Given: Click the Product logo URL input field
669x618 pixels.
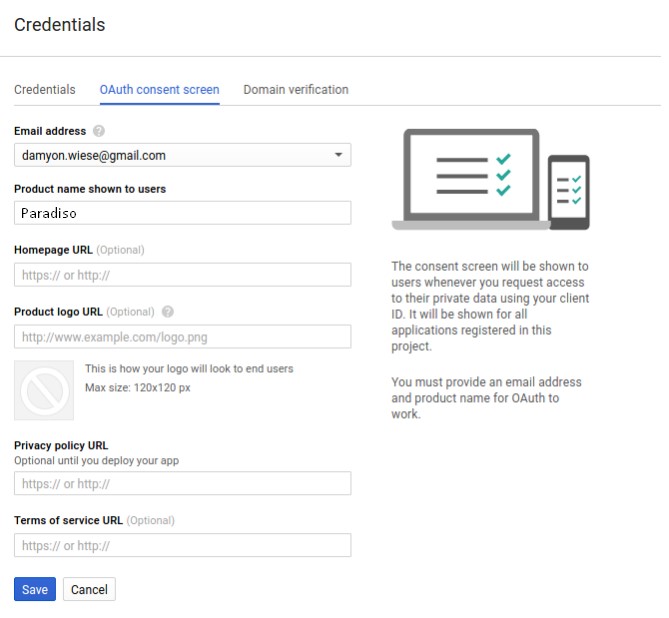Looking at the screenshot, I should tap(182, 337).
